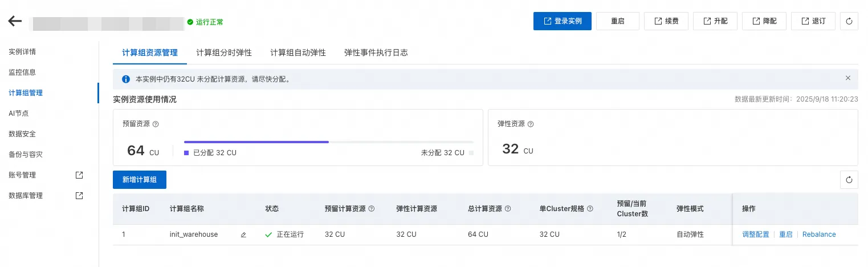Click the 登录实例 button

563,21
